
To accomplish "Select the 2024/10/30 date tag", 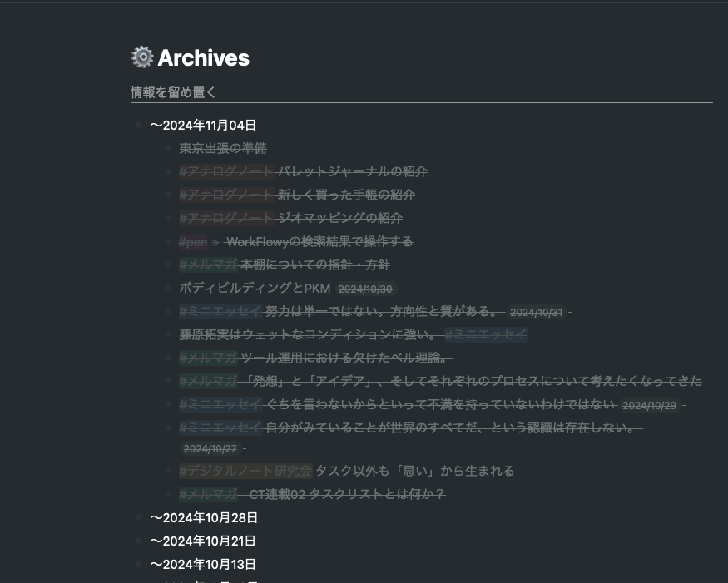I will 365,289.
